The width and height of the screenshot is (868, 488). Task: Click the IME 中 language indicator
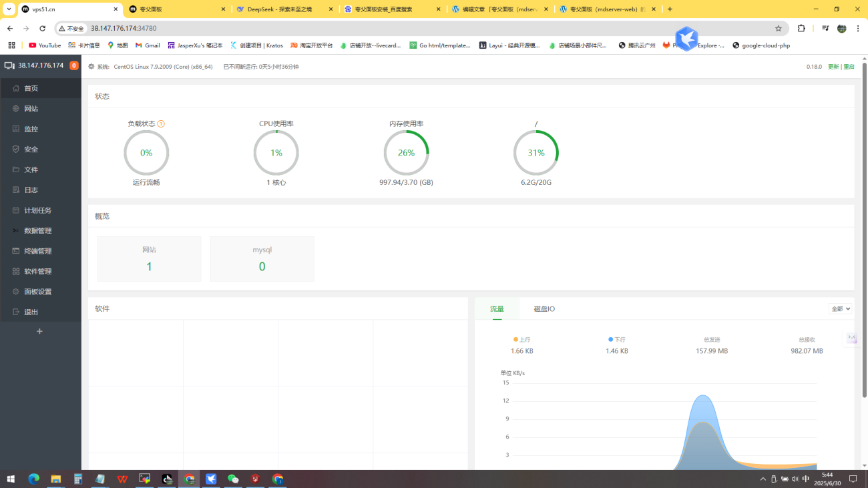pos(806,479)
